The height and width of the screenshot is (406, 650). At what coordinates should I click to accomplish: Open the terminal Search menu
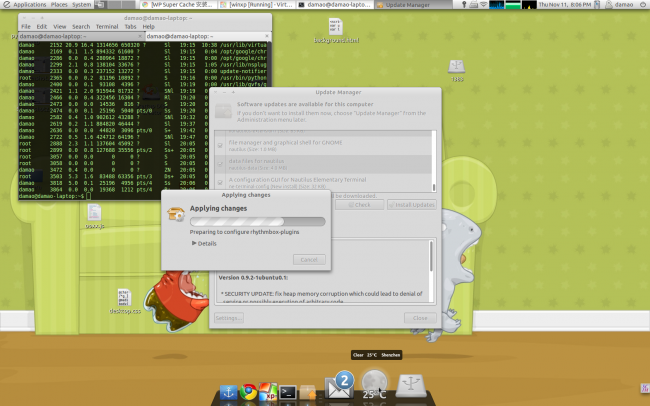tap(81, 26)
